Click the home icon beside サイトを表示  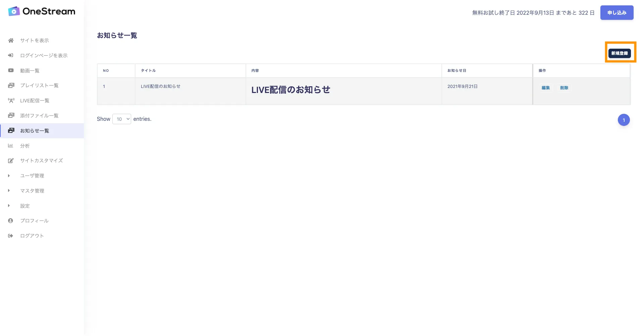coord(11,40)
